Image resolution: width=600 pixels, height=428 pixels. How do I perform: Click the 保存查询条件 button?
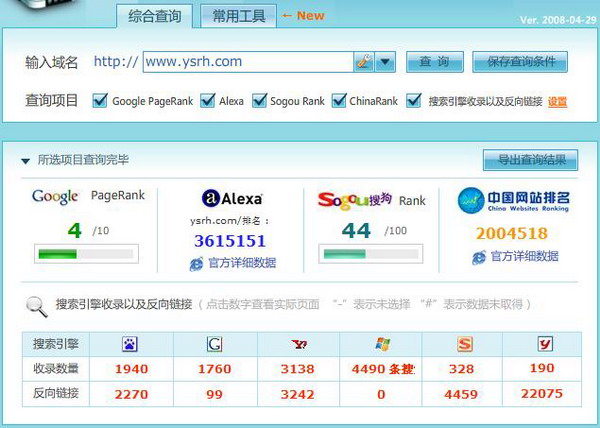click(520, 62)
